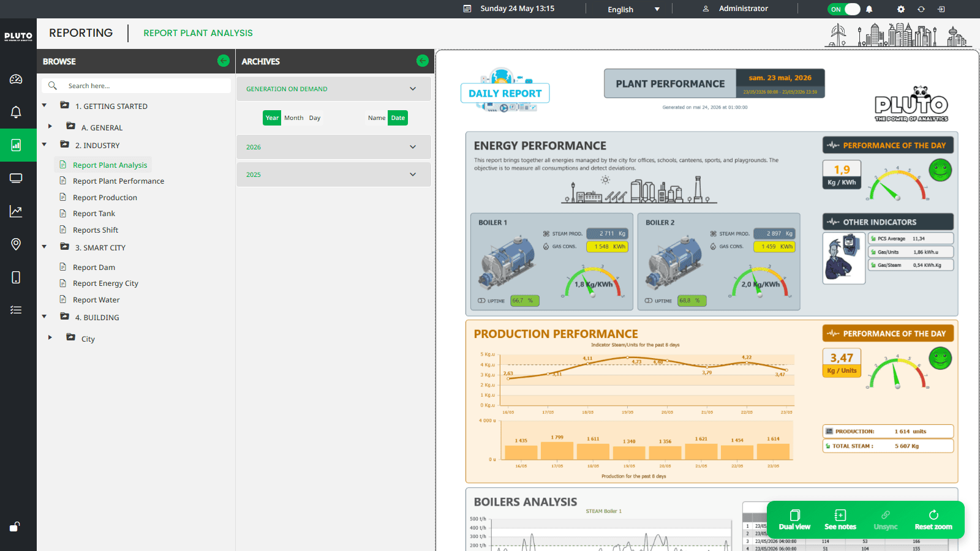The height and width of the screenshot is (551, 980).
Task: Click the refresh sync icon in top bar
Action: (921, 9)
